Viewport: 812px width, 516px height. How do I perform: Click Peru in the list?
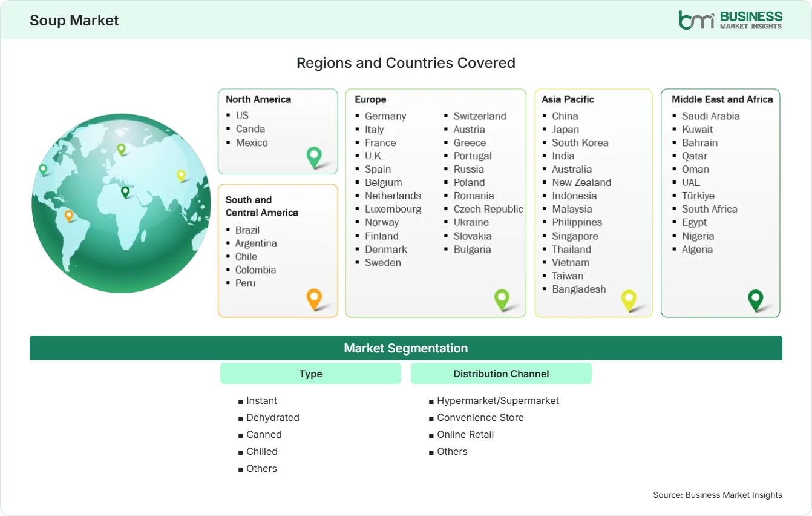(x=245, y=283)
